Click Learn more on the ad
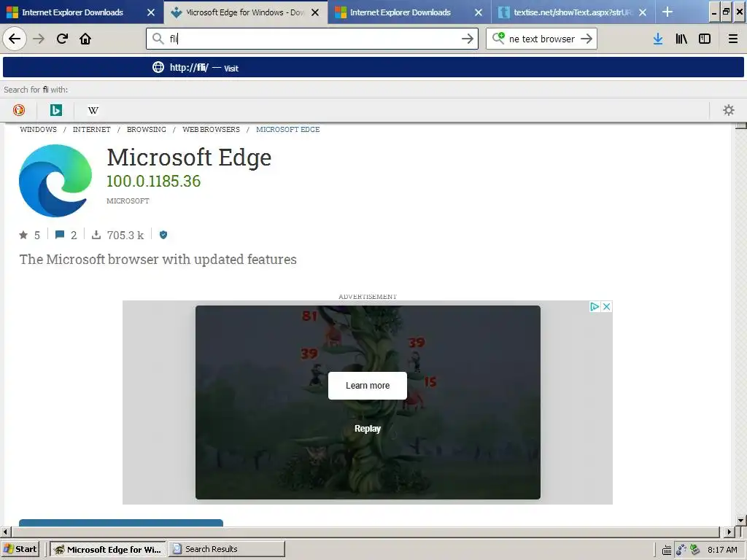The height and width of the screenshot is (560, 747). [x=368, y=386]
